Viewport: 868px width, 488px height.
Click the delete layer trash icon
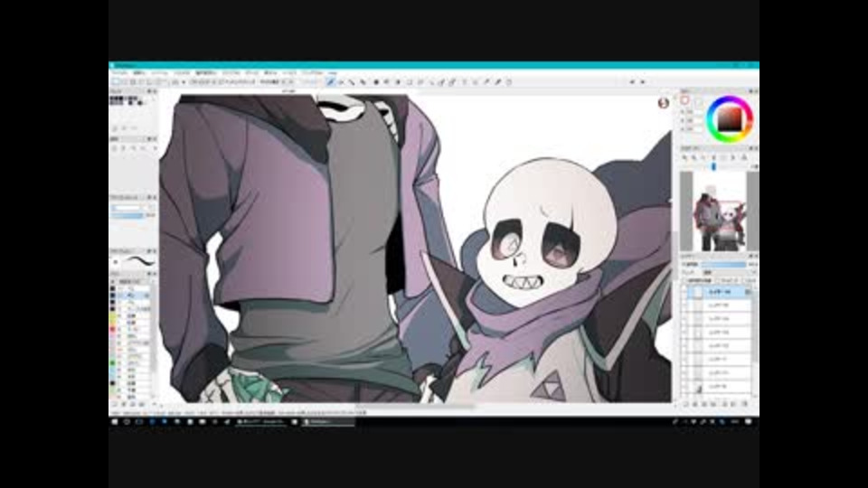point(745,404)
